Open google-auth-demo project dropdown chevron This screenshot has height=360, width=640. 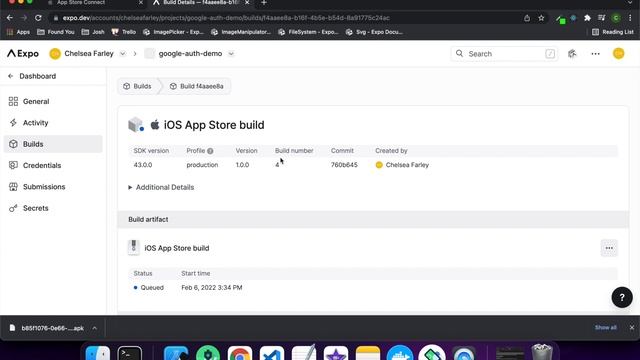coord(231,53)
